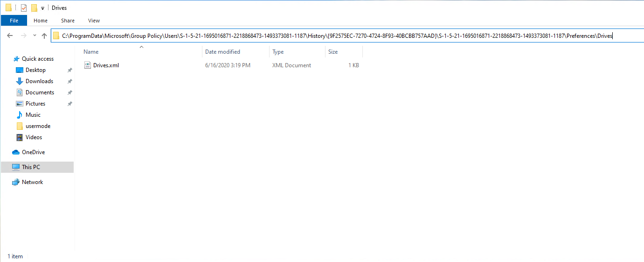Click the Properties checkmark quick access icon

point(24,7)
